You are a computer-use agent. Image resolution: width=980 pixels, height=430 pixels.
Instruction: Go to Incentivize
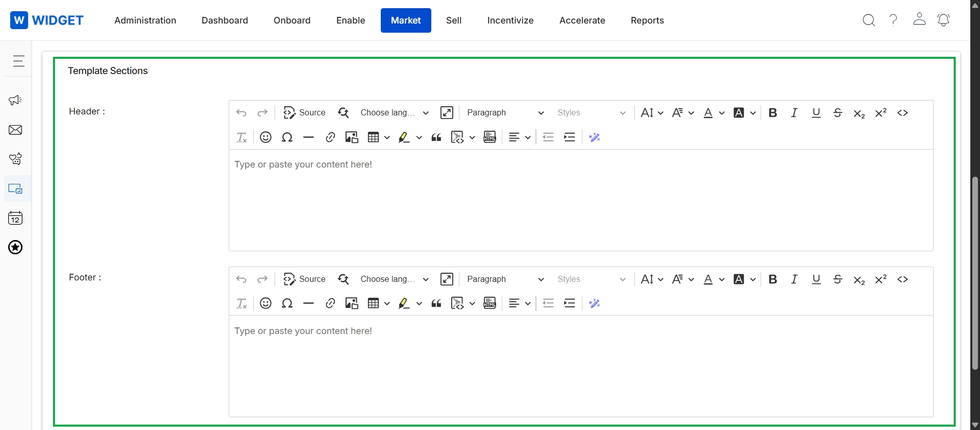[x=510, y=20]
